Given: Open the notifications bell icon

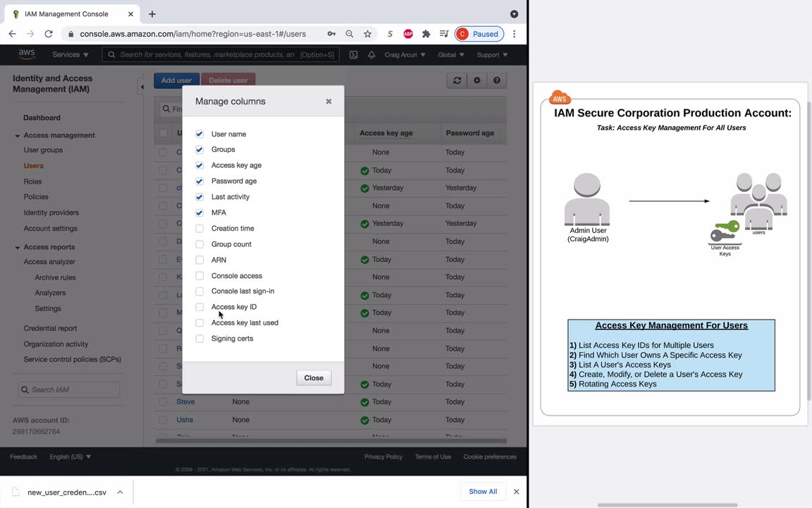Looking at the screenshot, I should [371, 54].
